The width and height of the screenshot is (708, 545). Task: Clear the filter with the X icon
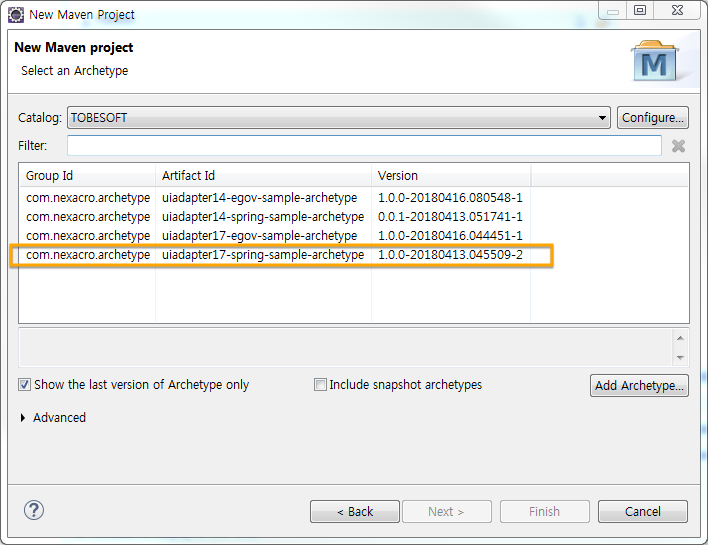coord(678,146)
